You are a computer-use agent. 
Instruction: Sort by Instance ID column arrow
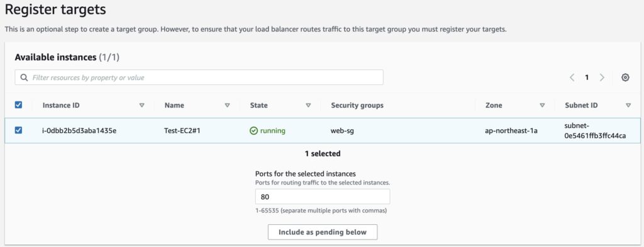[x=142, y=105]
